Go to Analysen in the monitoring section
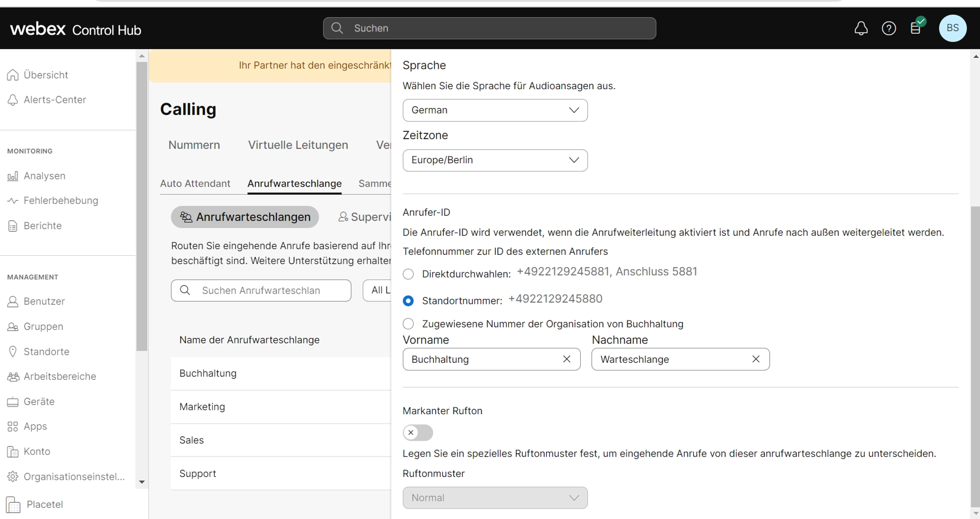The image size is (980, 519). click(x=44, y=176)
